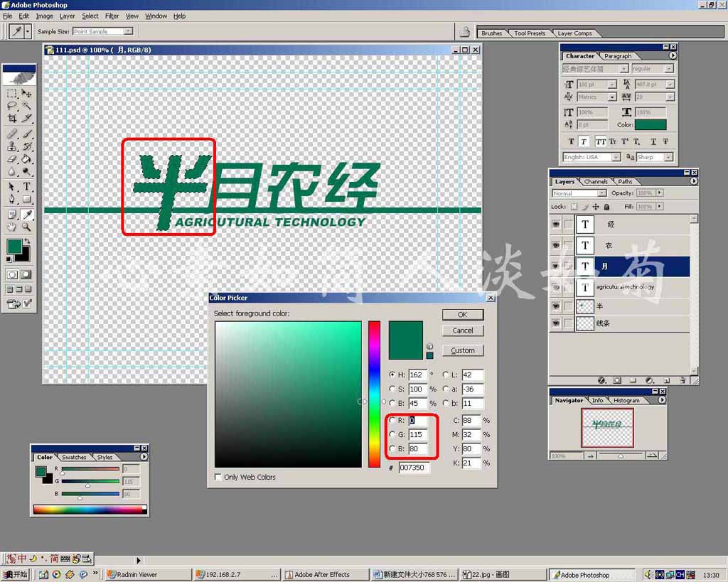The image size is (728, 582).
Task: Open the anti-aliasing Sharp dropdown
Action: click(x=668, y=157)
